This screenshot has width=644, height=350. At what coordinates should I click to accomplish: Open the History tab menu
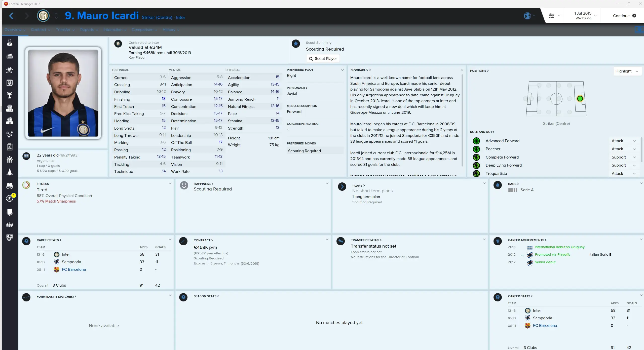tap(171, 30)
